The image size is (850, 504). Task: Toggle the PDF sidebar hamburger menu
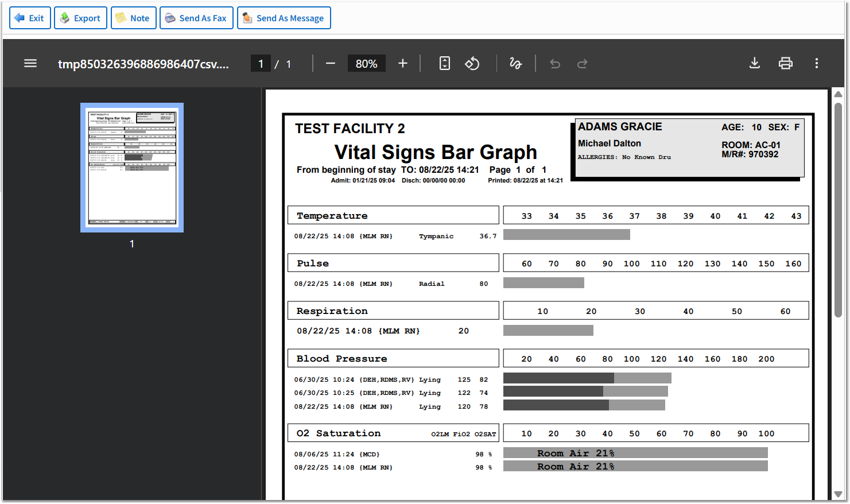click(x=30, y=64)
